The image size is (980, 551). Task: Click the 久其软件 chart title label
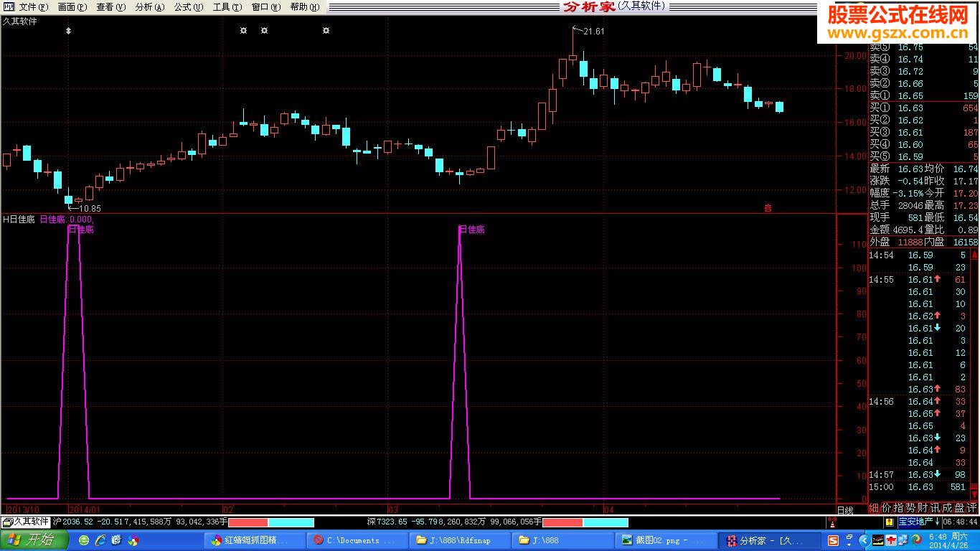point(20,22)
